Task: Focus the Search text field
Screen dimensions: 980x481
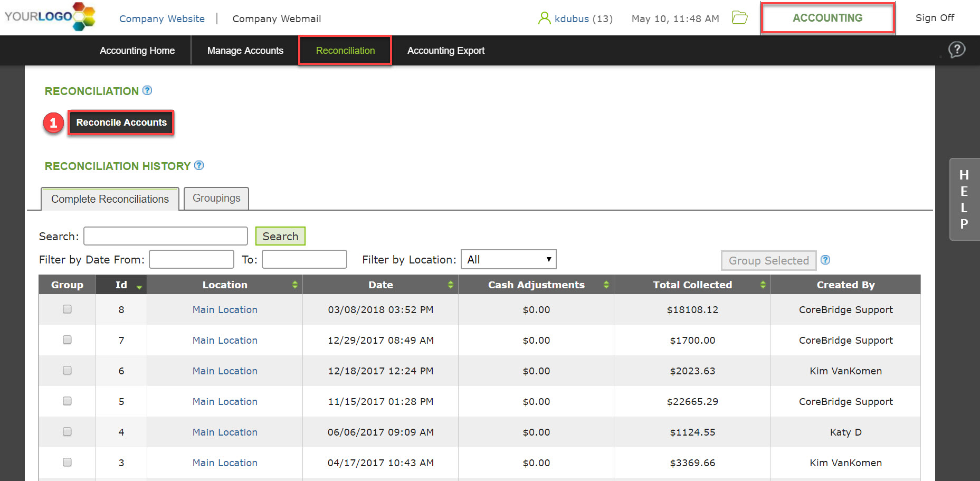Action: coord(166,236)
